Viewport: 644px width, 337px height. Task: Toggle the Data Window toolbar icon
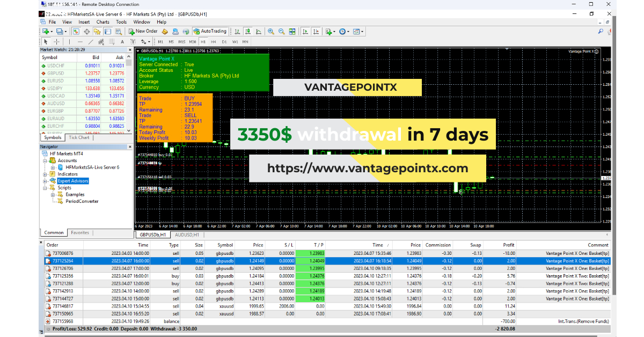[87, 31]
